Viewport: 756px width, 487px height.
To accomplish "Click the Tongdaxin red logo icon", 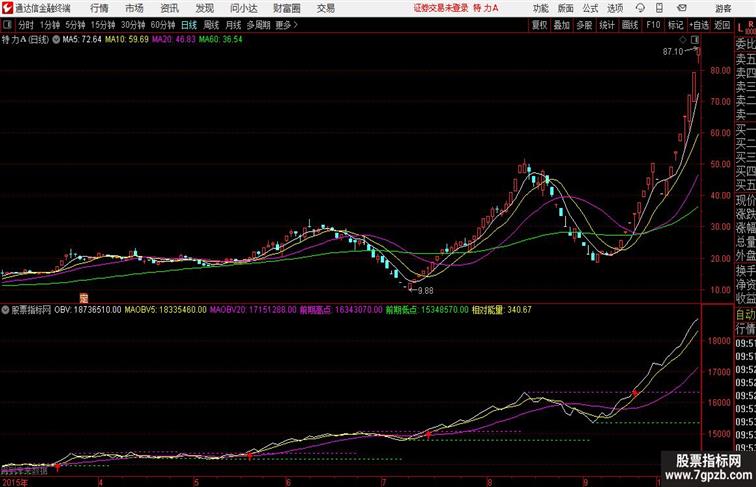I will (x=7, y=8).
